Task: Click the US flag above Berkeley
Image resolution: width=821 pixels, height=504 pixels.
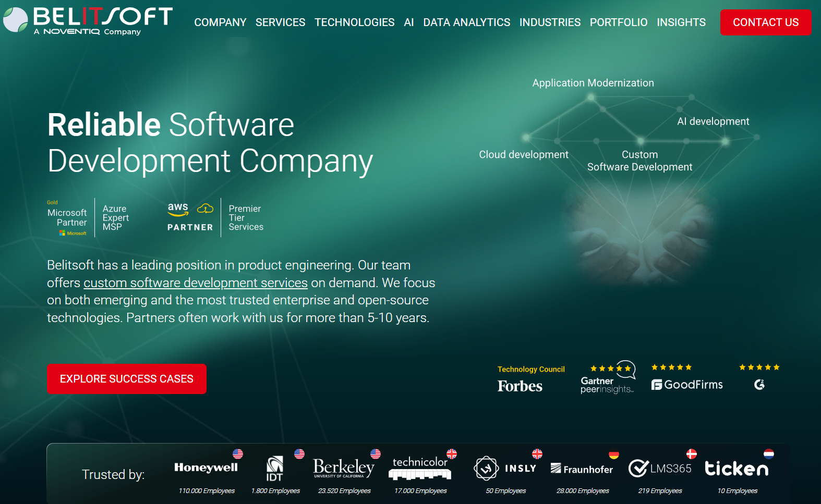Action: click(376, 453)
